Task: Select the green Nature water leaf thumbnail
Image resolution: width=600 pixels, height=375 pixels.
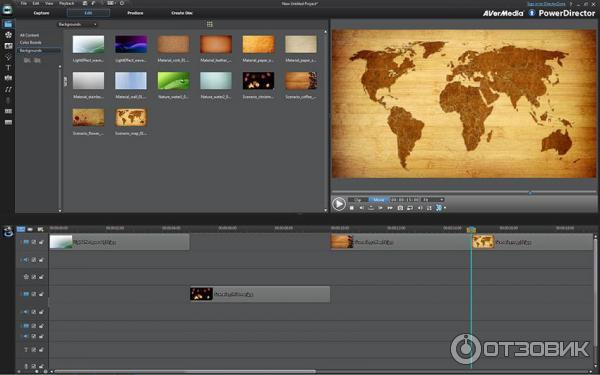Action: pos(173,81)
